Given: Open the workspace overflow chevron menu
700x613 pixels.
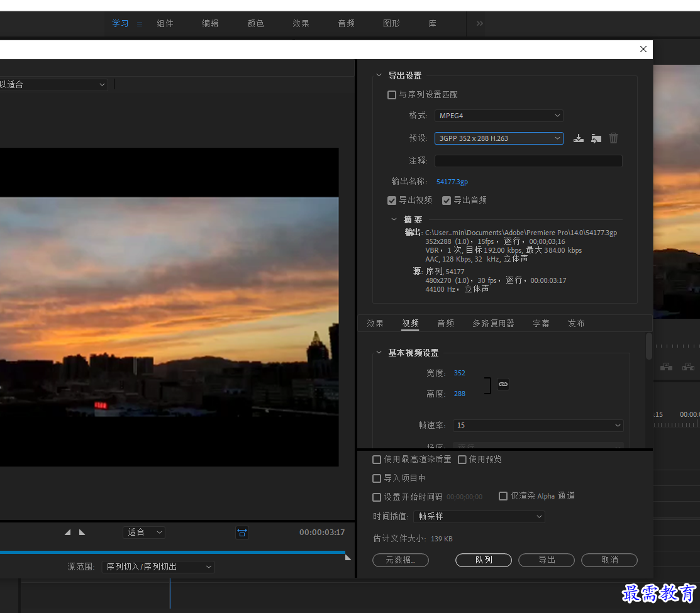Looking at the screenshot, I should point(480,23).
